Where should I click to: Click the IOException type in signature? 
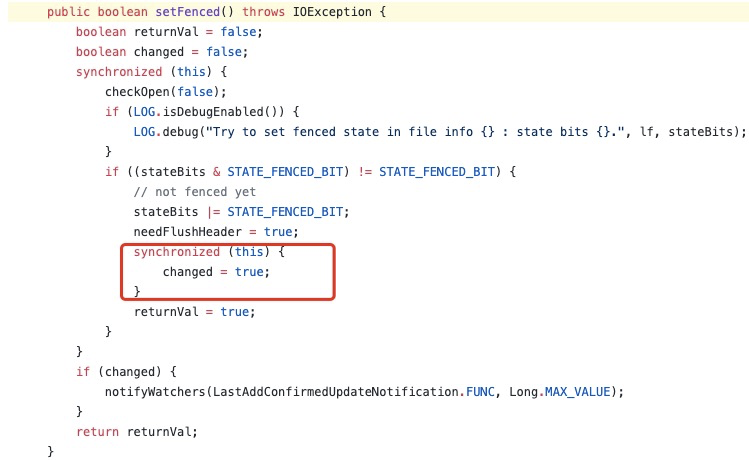(x=332, y=11)
